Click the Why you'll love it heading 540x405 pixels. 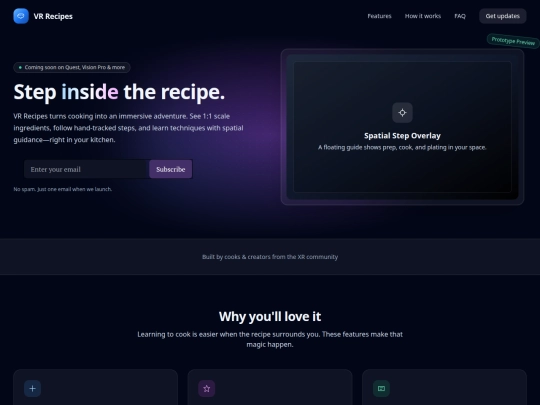point(270,316)
